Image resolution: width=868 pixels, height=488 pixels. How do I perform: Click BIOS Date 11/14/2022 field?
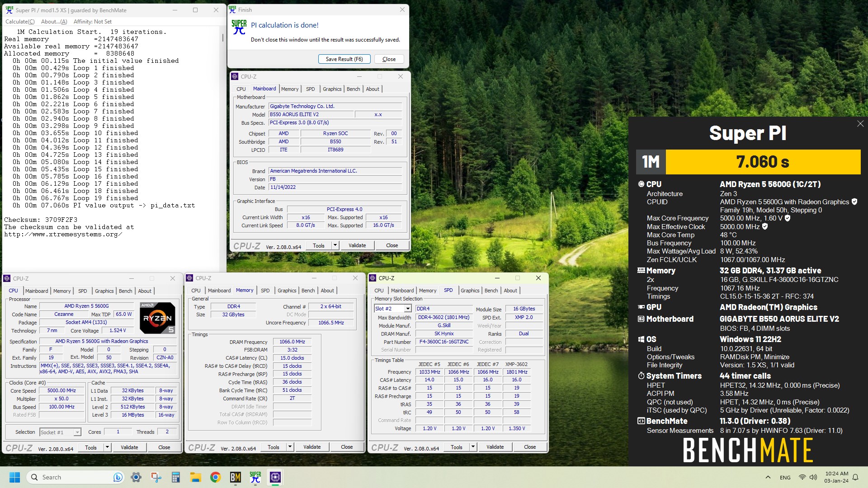[x=335, y=187]
